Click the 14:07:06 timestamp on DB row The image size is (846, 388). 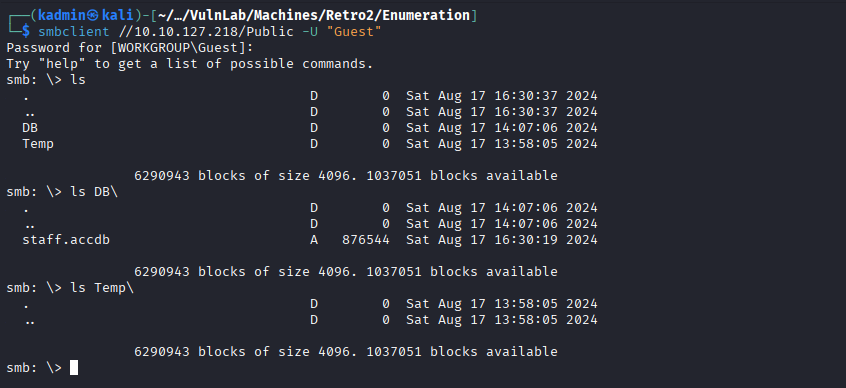[x=526, y=128]
